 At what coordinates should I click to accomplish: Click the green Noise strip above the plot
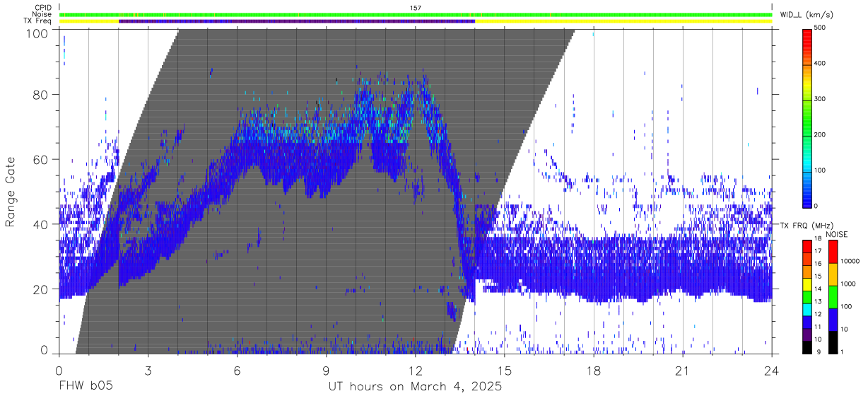pos(416,14)
